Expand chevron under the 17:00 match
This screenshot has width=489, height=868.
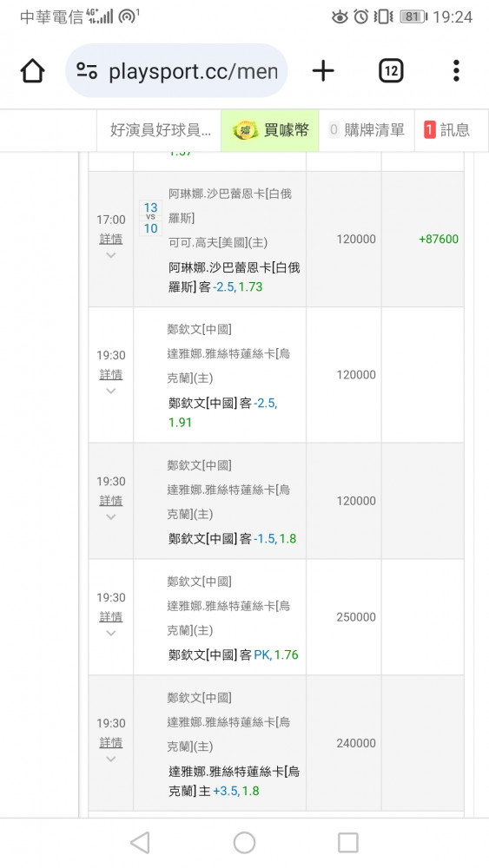tap(111, 255)
